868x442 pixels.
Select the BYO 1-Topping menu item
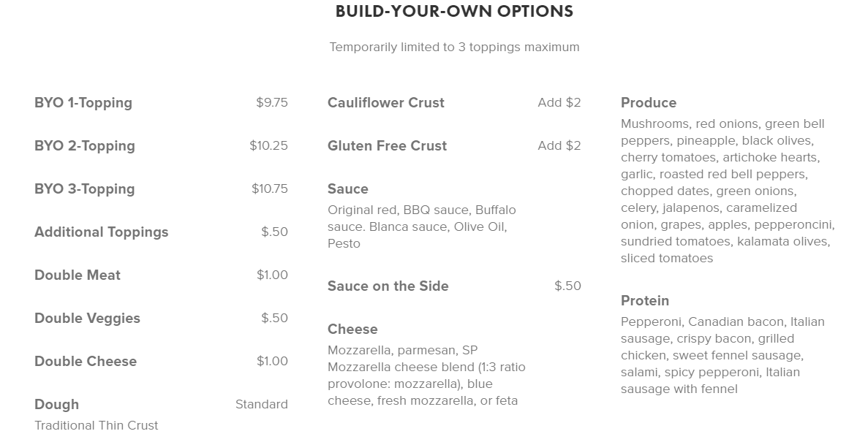(x=83, y=103)
